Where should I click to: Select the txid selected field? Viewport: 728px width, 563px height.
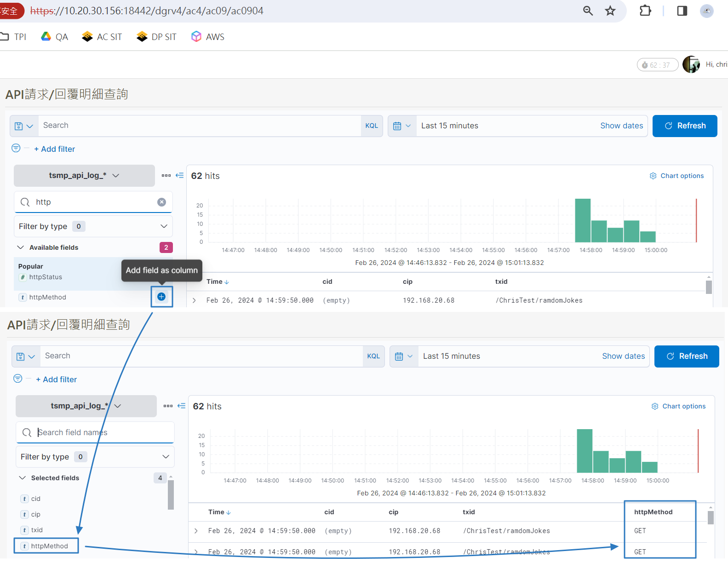(32, 530)
